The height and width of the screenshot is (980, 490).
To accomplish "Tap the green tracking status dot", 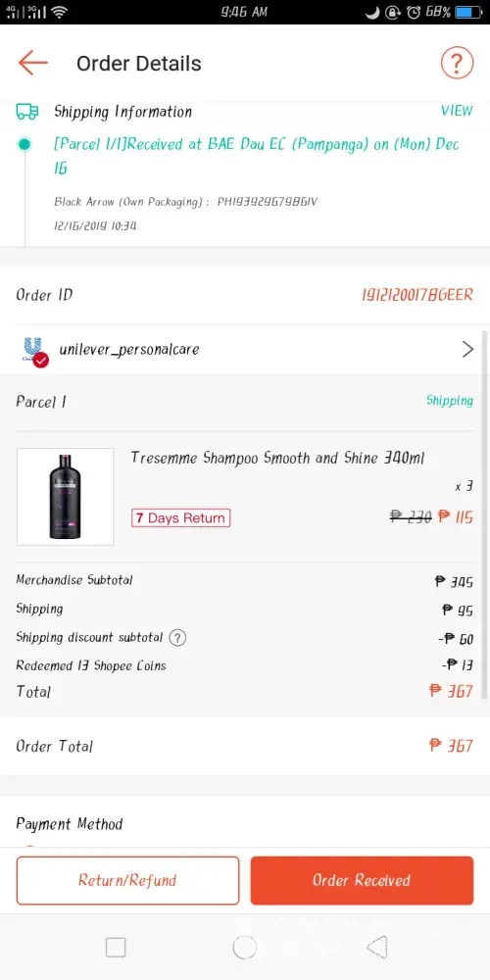I will pyautogui.click(x=24, y=144).
